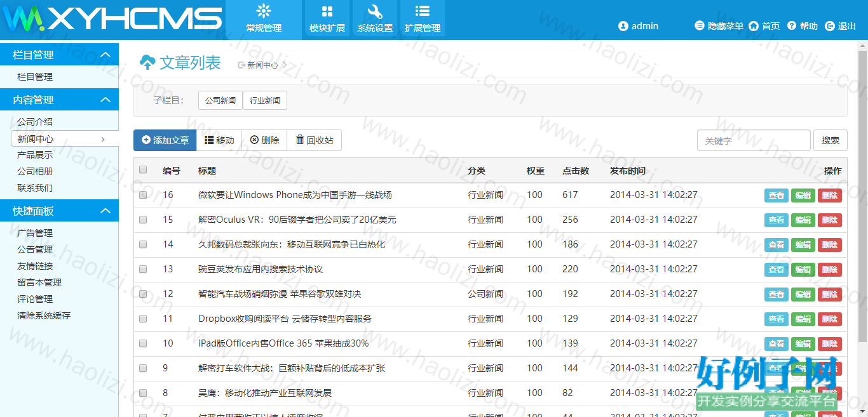Click title 微软要让Windows Phone成为中国手游一线战场
Image resolution: width=868 pixels, height=417 pixels.
coord(295,195)
